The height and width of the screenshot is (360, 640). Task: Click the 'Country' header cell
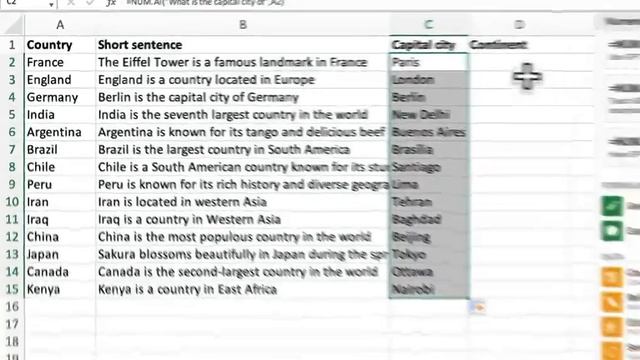pyautogui.click(x=60, y=44)
